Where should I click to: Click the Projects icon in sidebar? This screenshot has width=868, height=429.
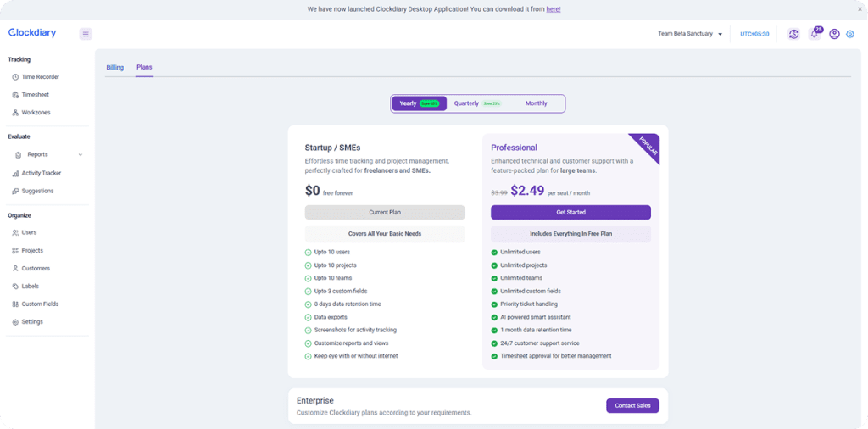[x=15, y=251]
